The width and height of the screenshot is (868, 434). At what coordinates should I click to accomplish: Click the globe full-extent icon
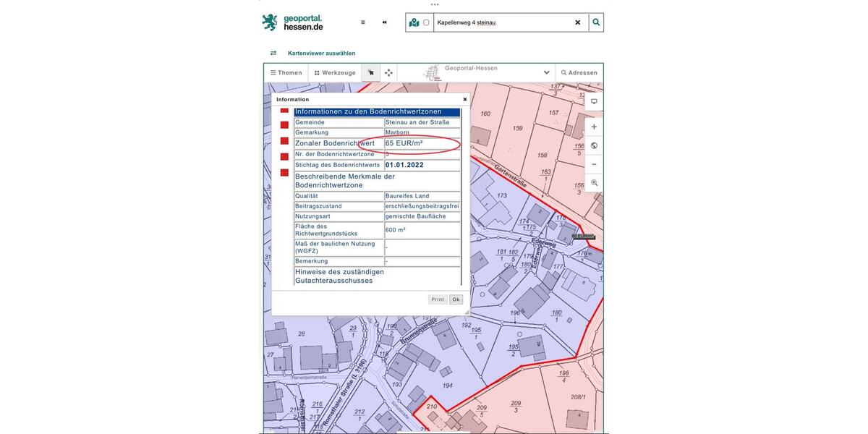(x=594, y=145)
